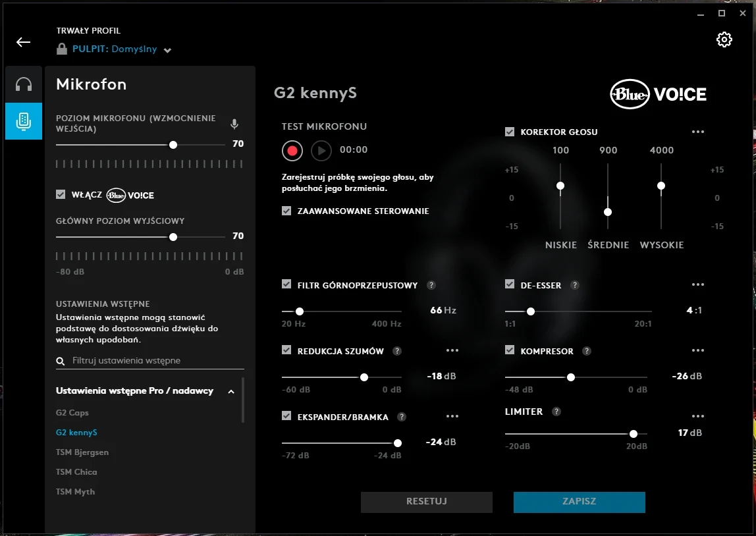
Task: Click the Zapisz button
Action: (x=579, y=502)
